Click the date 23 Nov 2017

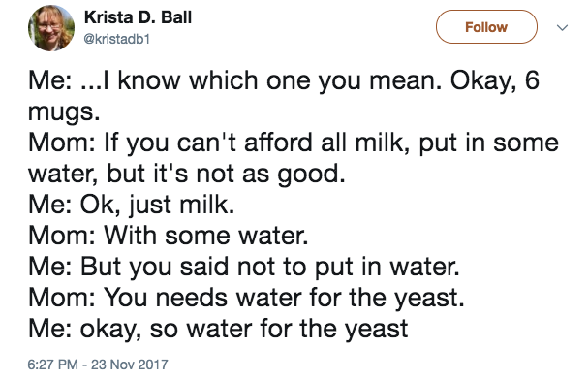point(130,365)
